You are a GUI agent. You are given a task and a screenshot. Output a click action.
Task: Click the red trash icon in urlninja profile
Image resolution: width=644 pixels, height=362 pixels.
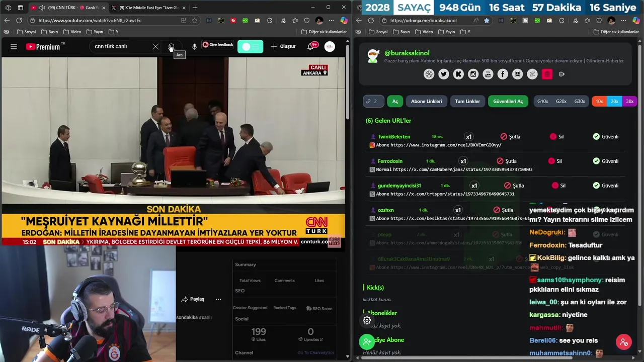pyautogui.click(x=547, y=74)
